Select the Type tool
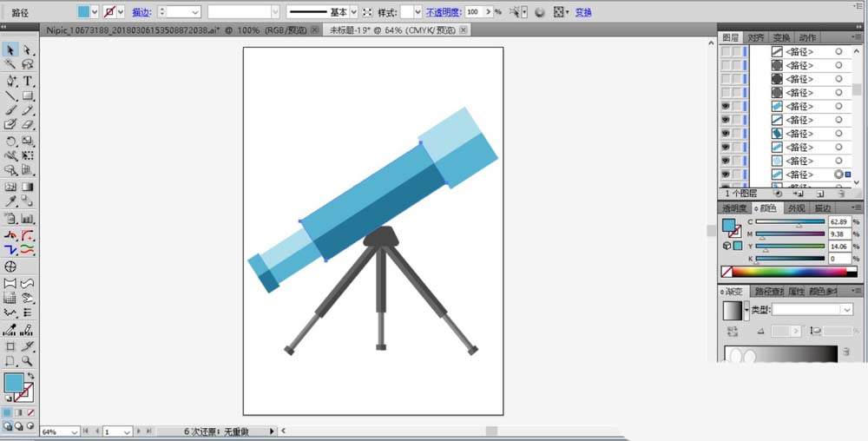Viewport: 868px width, 441px height. click(x=28, y=81)
